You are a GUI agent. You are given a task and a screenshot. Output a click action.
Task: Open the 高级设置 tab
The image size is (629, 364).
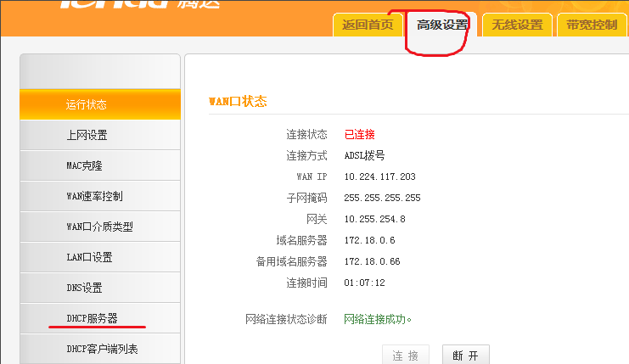(441, 25)
